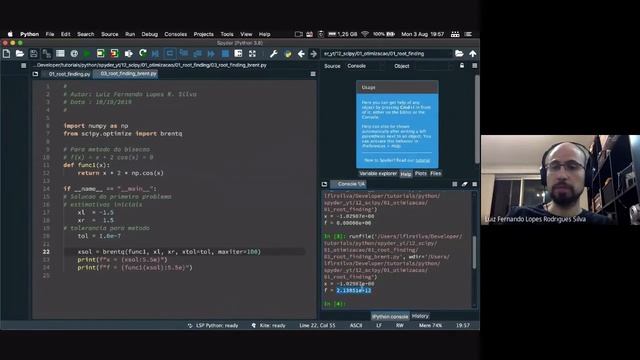This screenshot has height=360, width=640.
Task: Open the Help pane options menu icon
Action: (x=474, y=66)
